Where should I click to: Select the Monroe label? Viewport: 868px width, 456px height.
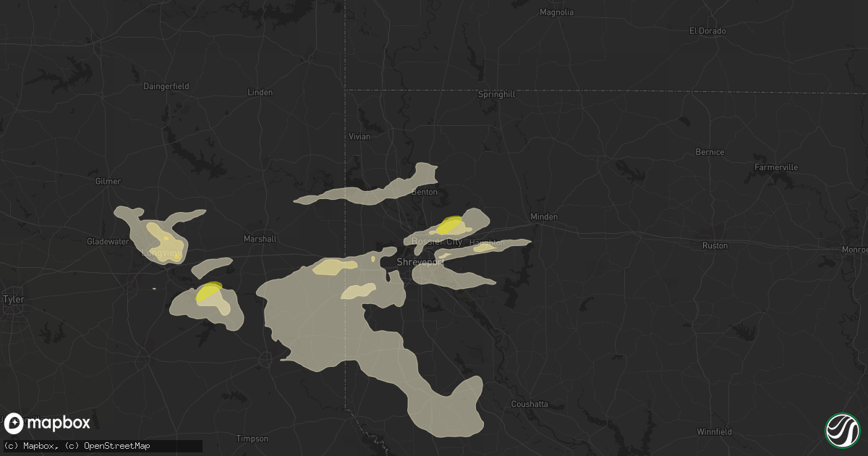tap(854, 249)
